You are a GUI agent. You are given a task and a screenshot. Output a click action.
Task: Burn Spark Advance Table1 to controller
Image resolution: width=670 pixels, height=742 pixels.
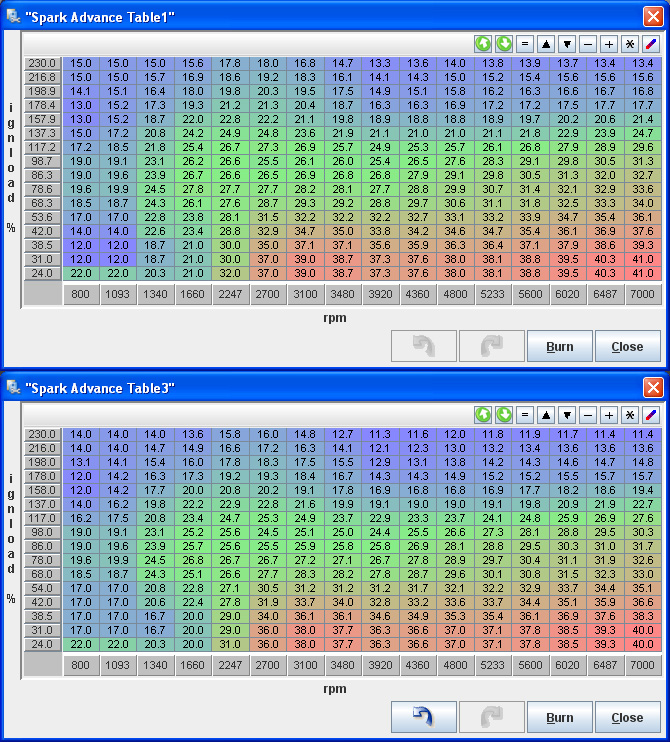pos(560,347)
